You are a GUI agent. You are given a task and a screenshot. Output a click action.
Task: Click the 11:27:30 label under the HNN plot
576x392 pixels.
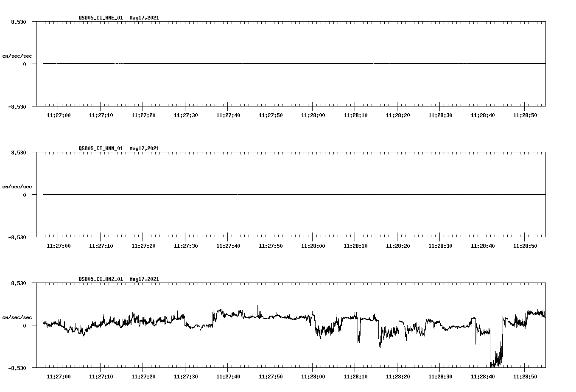[x=185, y=245]
